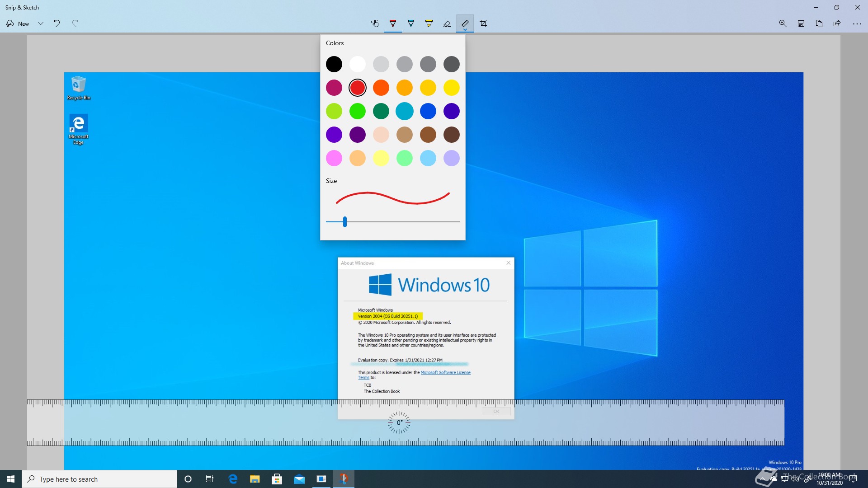This screenshot has height=488, width=868.
Task: Pick the white color swatch
Action: click(x=358, y=64)
